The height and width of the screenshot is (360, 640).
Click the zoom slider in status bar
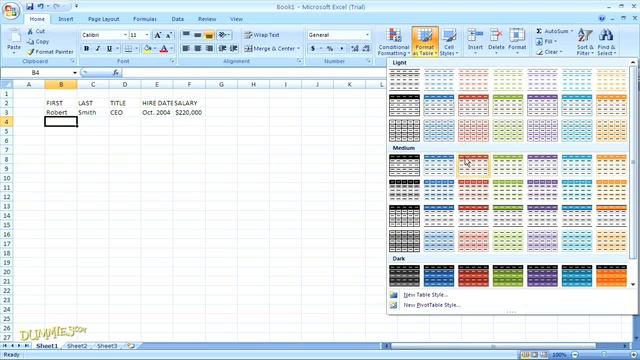[603, 355]
